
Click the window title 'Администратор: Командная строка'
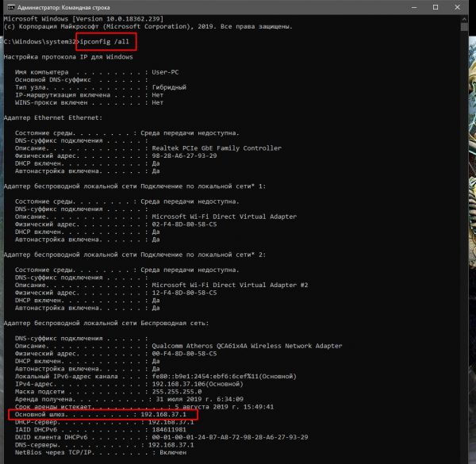63,7
